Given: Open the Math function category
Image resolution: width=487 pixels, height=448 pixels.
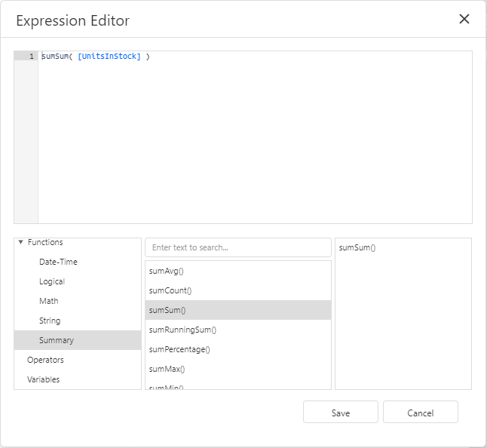Looking at the screenshot, I should pos(48,301).
